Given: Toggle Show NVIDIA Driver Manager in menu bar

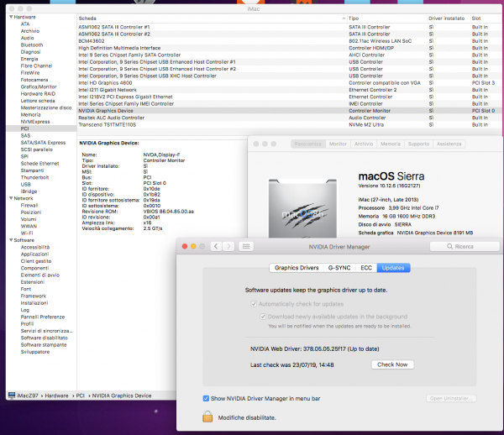Looking at the screenshot, I should pyautogui.click(x=206, y=398).
